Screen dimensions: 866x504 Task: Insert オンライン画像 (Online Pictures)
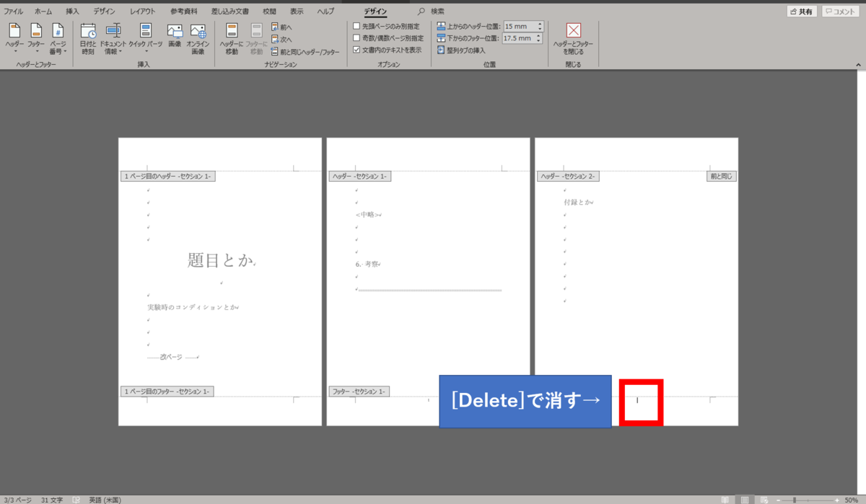[x=197, y=39]
